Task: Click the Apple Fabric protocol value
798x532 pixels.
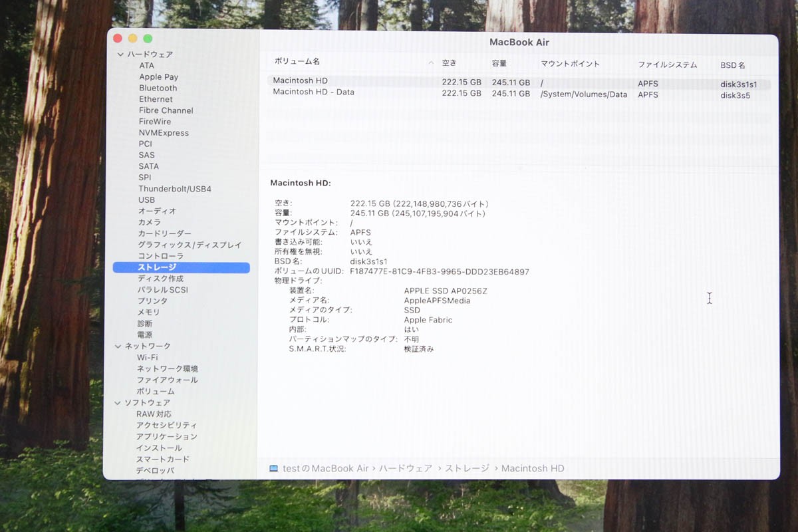Action: tap(428, 320)
